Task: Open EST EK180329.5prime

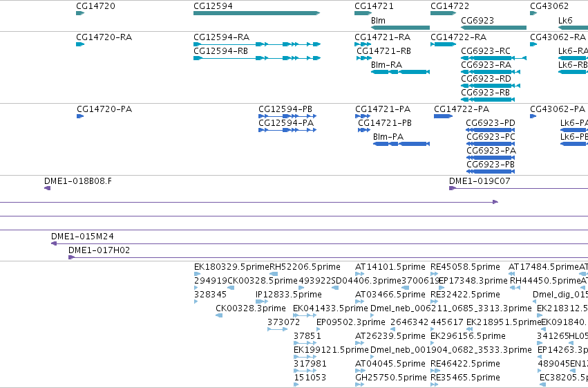Action: pos(197,274)
